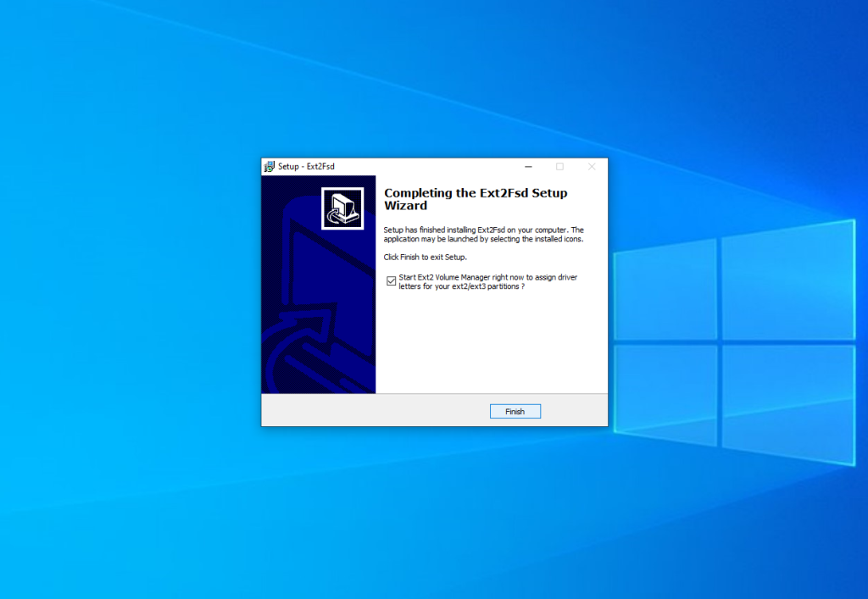Click the computer icon in wizard banner

tap(342, 208)
